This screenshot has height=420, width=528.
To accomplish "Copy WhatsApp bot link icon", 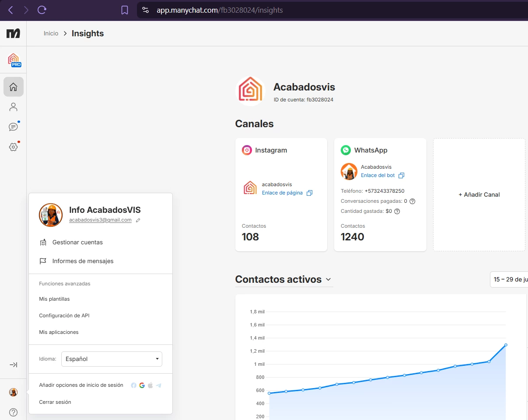I will [401, 175].
